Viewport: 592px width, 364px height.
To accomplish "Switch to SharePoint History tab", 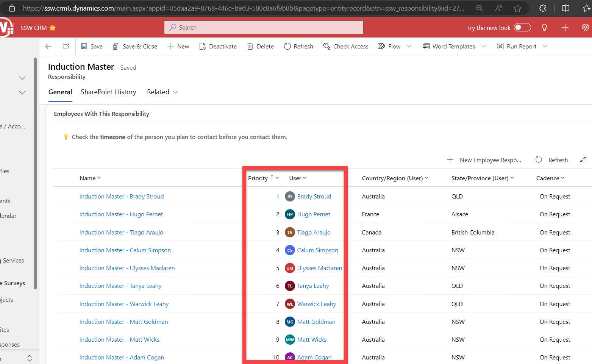I will coord(108,92).
